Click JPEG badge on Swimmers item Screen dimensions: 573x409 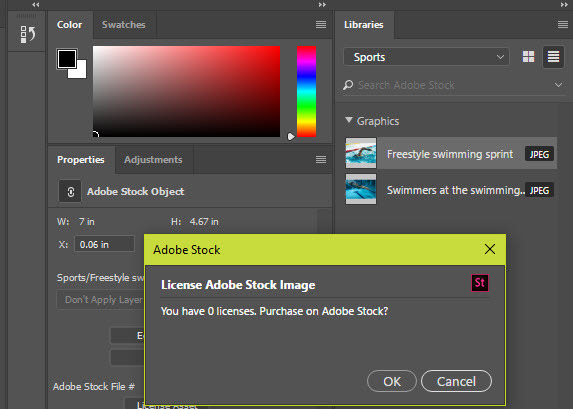(539, 190)
